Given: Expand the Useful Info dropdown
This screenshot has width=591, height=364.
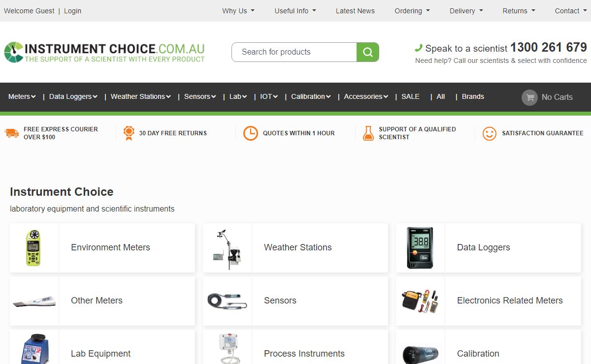Looking at the screenshot, I should (x=295, y=11).
